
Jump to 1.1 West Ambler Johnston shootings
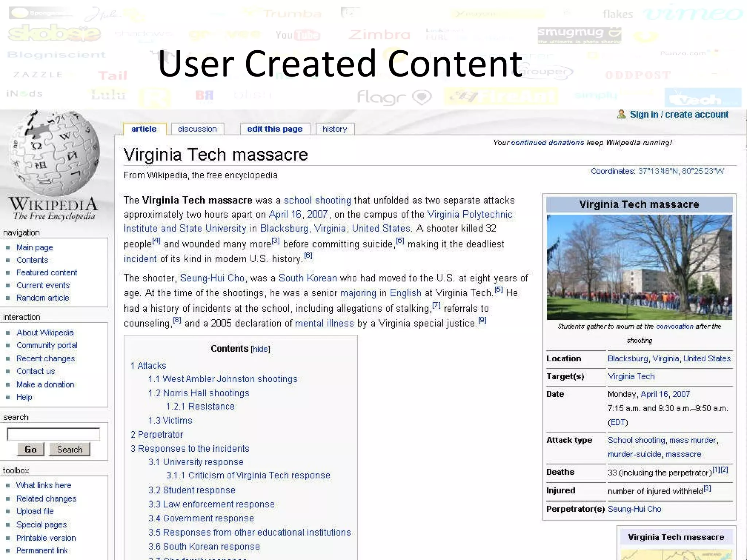point(223,379)
